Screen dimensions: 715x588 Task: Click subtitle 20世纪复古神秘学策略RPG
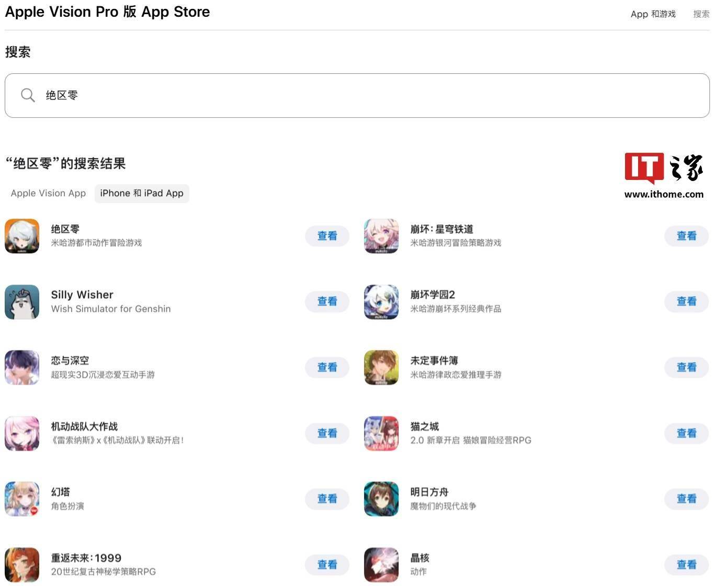104,571
